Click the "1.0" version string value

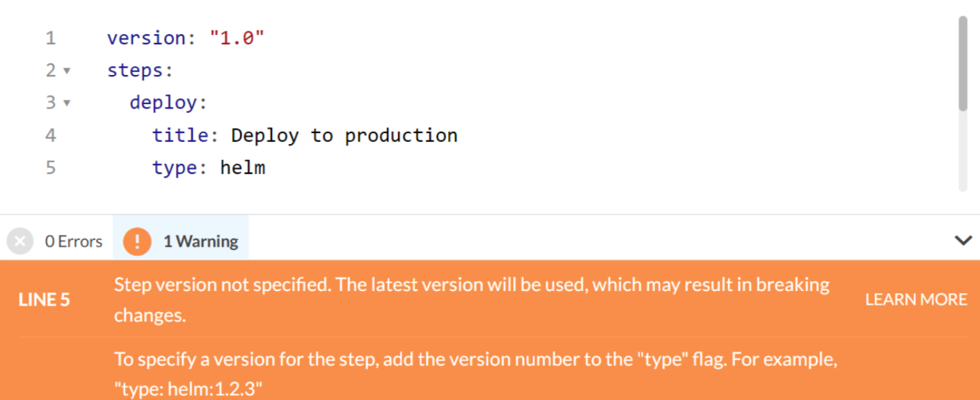[x=236, y=38]
